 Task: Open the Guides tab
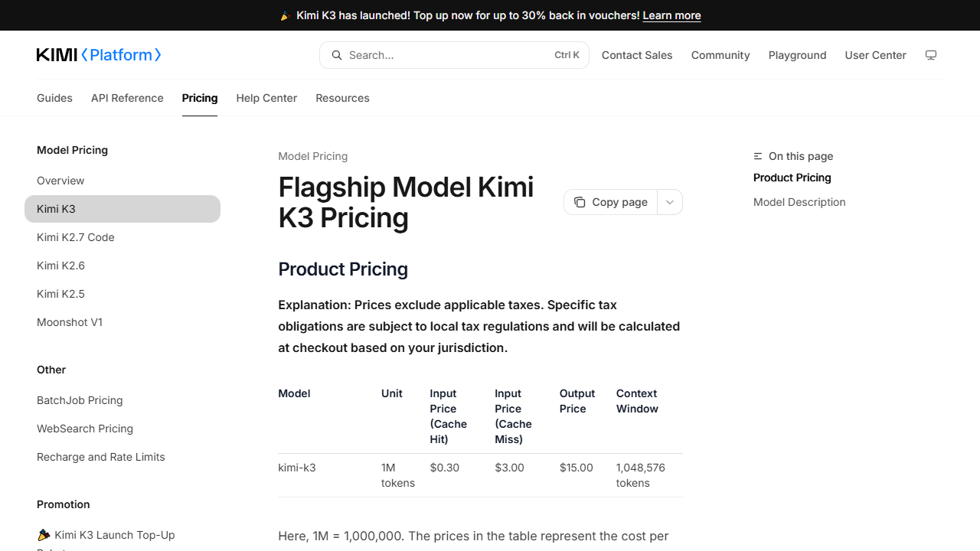click(x=54, y=98)
